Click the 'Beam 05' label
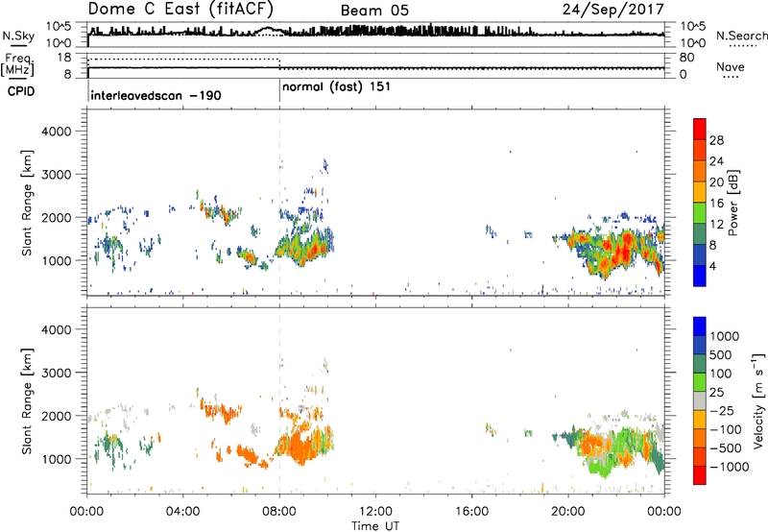 (374, 11)
